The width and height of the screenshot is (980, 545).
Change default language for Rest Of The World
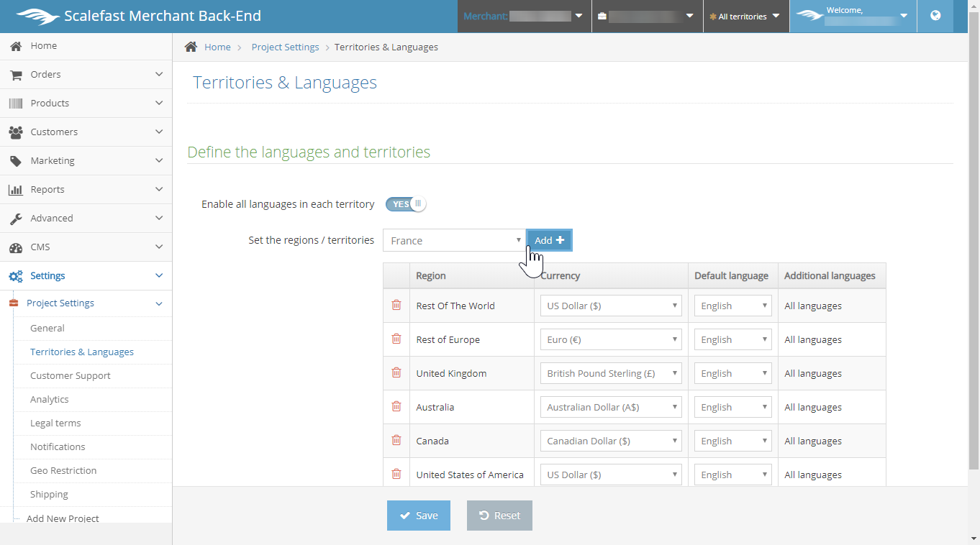coord(732,306)
